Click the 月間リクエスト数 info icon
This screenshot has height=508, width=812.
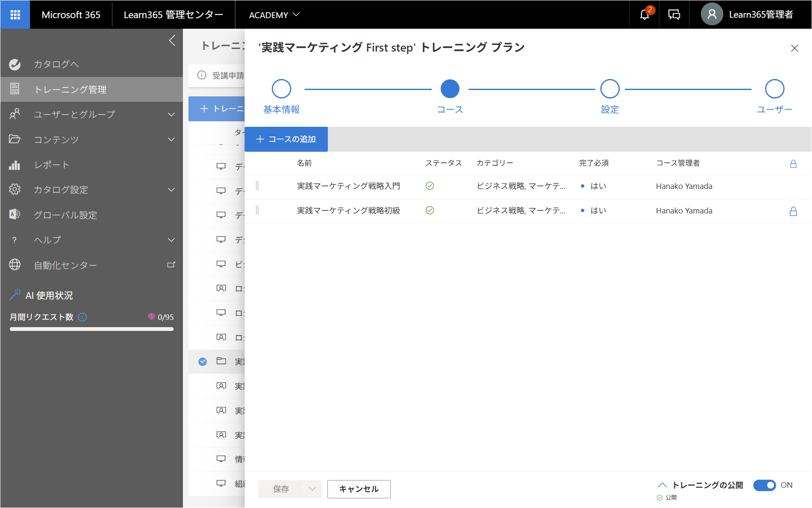point(83,317)
